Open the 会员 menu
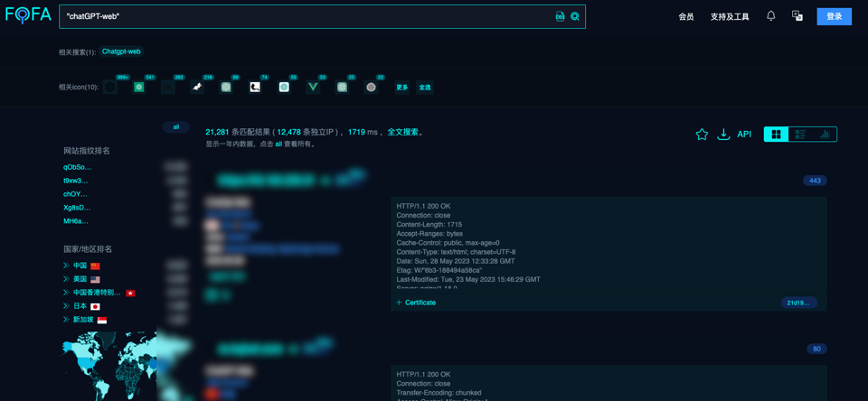This screenshot has height=401, width=868. point(686,16)
